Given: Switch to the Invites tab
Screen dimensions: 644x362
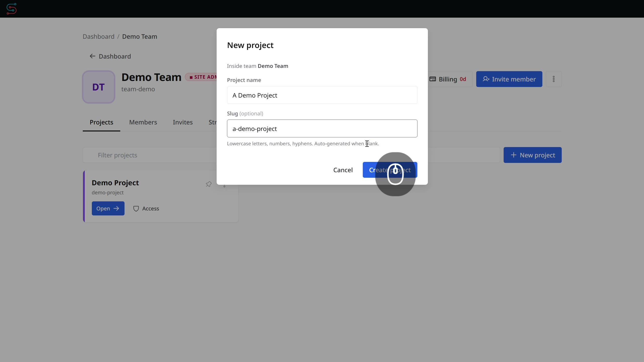Looking at the screenshot, I should tap(183, 122).
